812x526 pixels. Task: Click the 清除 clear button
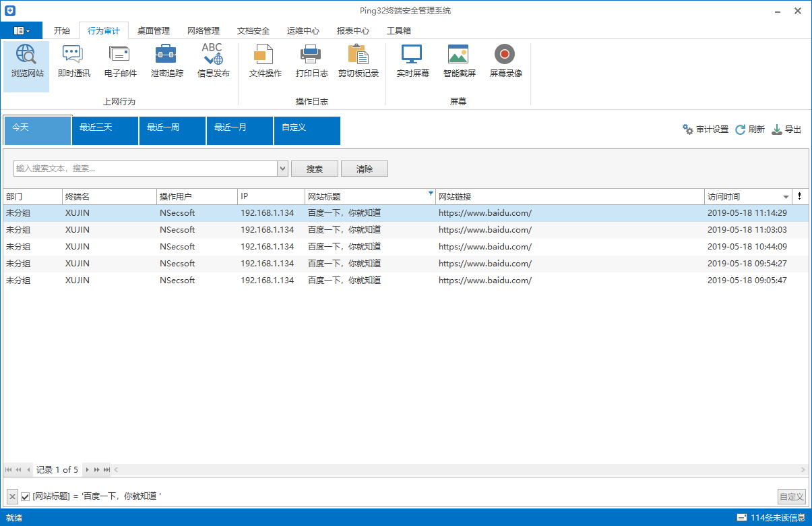coord(365,169)
